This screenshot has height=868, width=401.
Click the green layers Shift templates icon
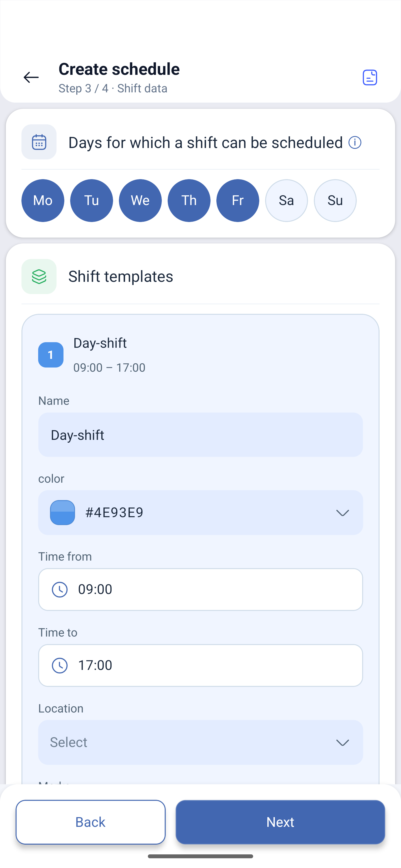click(39, 276)
